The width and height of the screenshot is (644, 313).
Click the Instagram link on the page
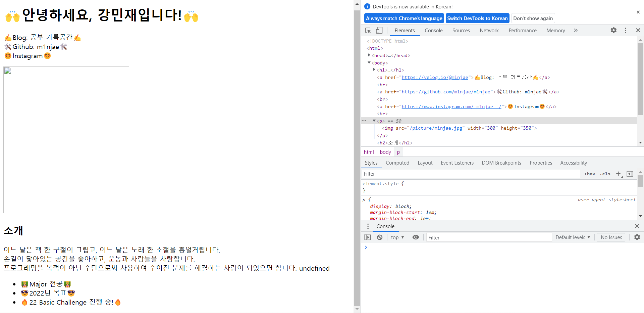(28, 56)
